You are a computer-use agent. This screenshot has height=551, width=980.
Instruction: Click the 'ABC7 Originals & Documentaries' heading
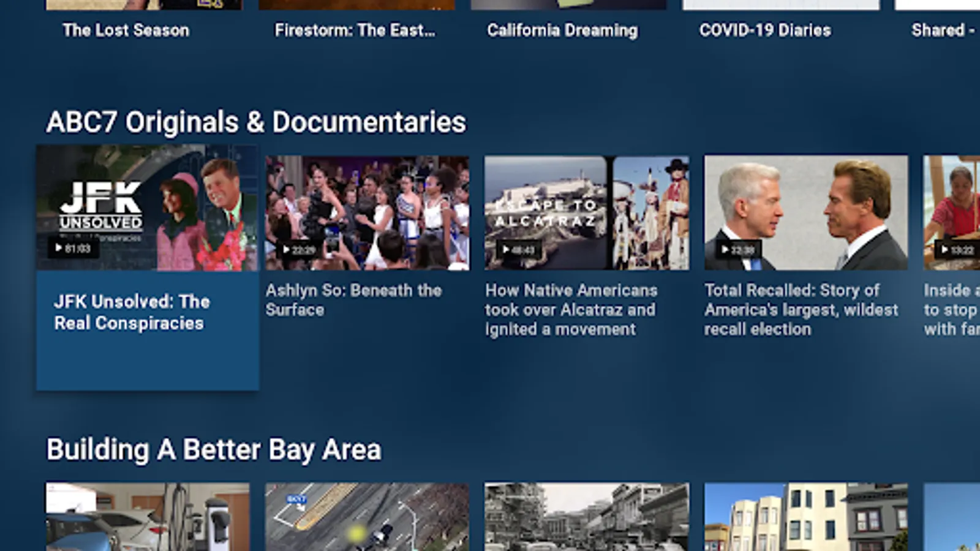256,122
